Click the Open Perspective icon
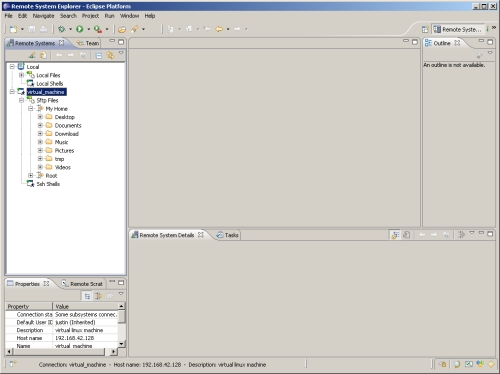The width and height of the screenshot is (500, 374). coord(425,29)
